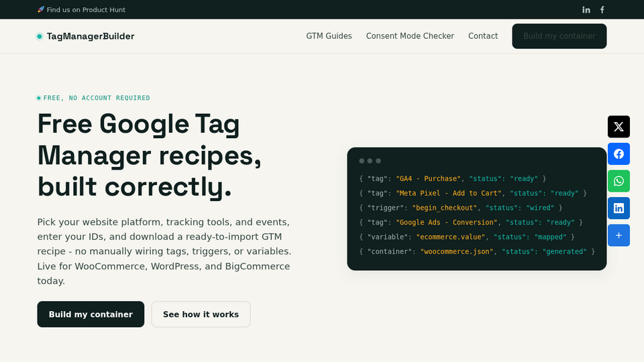Go to TagManagerBuilder home logo text
The height and width of the screenshot is (362, 644).
91,36
